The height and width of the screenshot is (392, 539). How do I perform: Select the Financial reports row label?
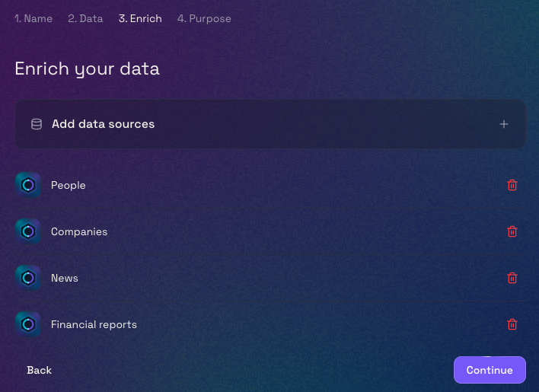point(94,324)
